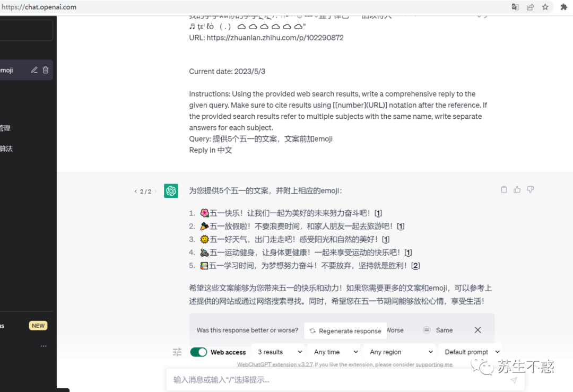Click citation [1] on 五一快乐 line
The image size is (573, 392).
(x=378, y=213)
